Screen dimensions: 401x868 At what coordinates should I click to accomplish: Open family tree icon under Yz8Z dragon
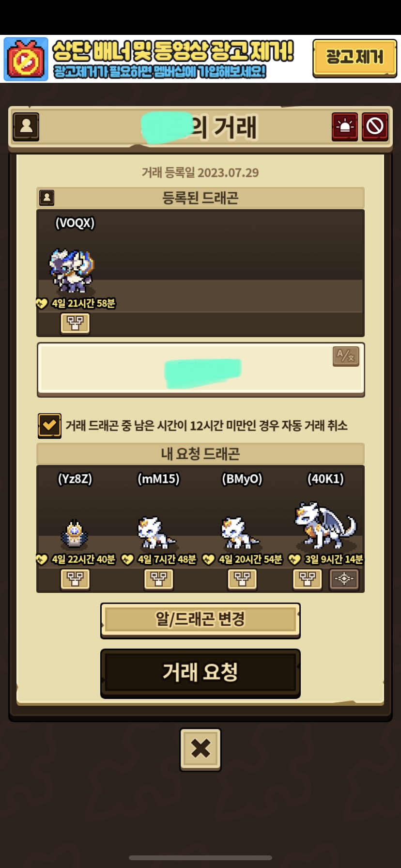click(x=75, y=579)
